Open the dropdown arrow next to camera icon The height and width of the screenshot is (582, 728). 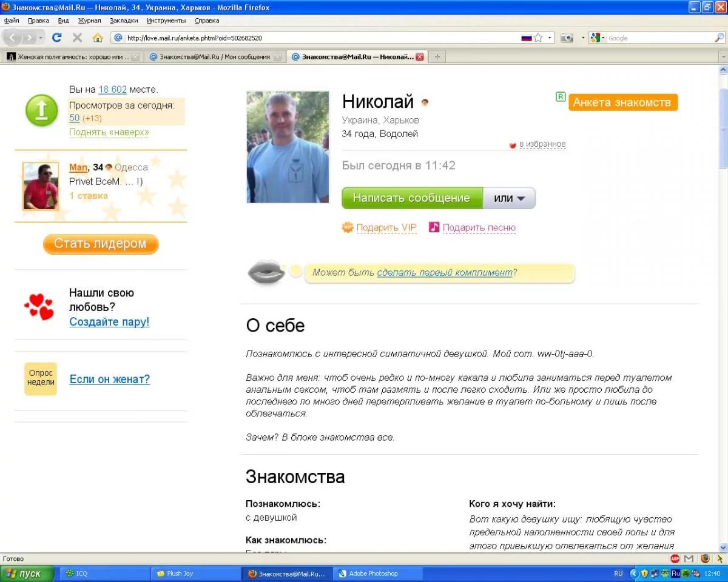[x=583, y=38]
